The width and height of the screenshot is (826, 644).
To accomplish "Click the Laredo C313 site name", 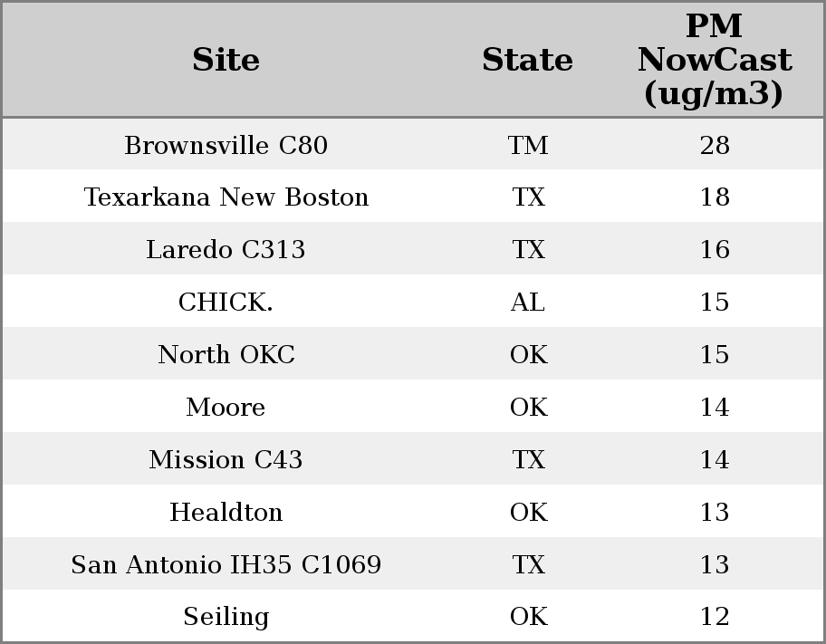I will tap(226, 250).
